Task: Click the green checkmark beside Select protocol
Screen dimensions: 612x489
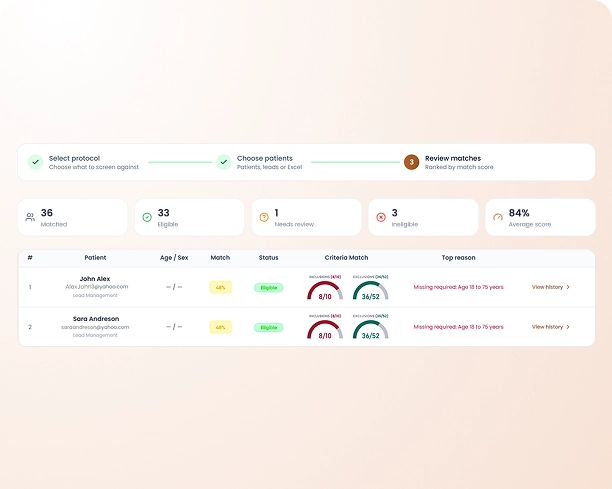Action: (36, 162)
